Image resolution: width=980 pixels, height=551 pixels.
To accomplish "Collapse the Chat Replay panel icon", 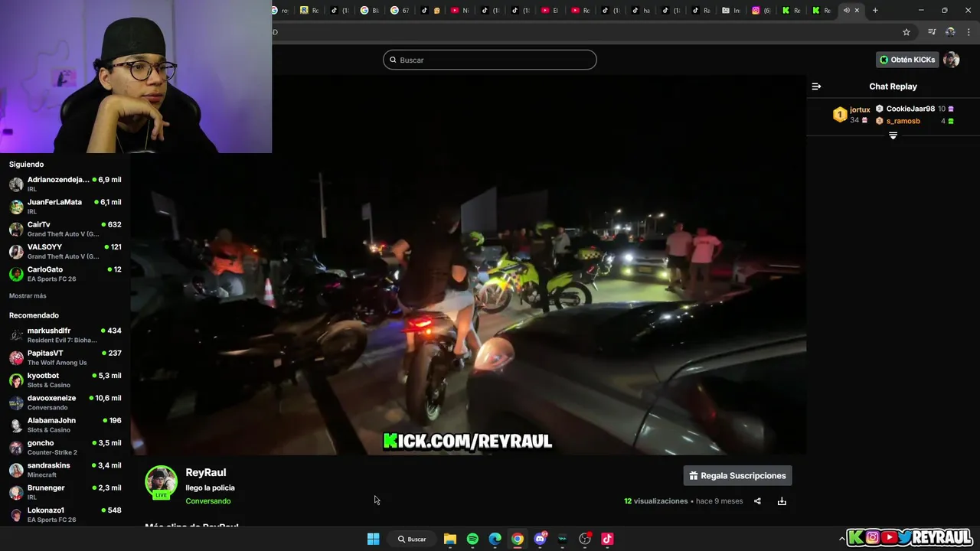I will (x=816, y=86).
